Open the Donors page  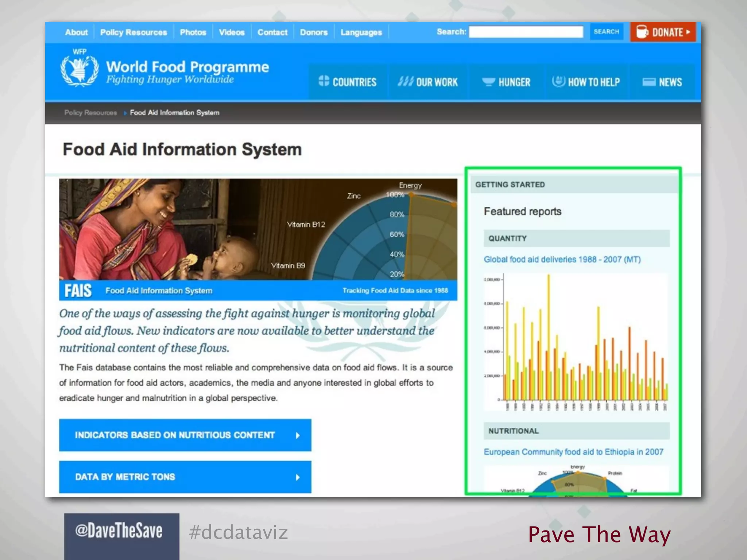click(x=314, y=32)
